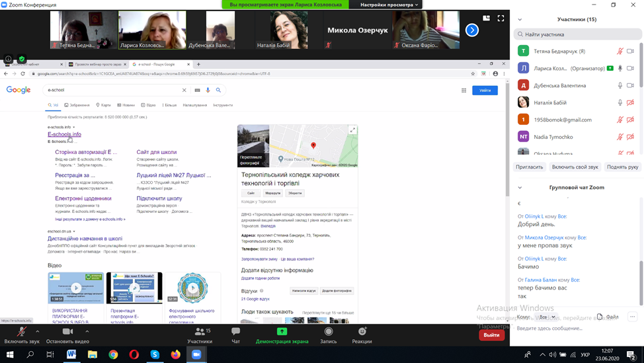Toggle Nadia Tymochko microphone icon in list
Screen dimensions: 644x363
click(620, 137)
